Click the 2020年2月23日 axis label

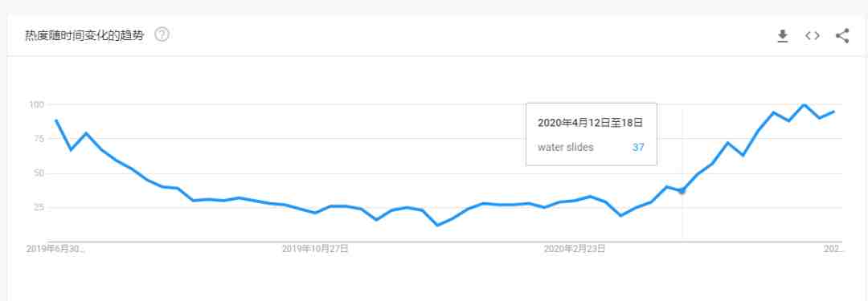574,249
